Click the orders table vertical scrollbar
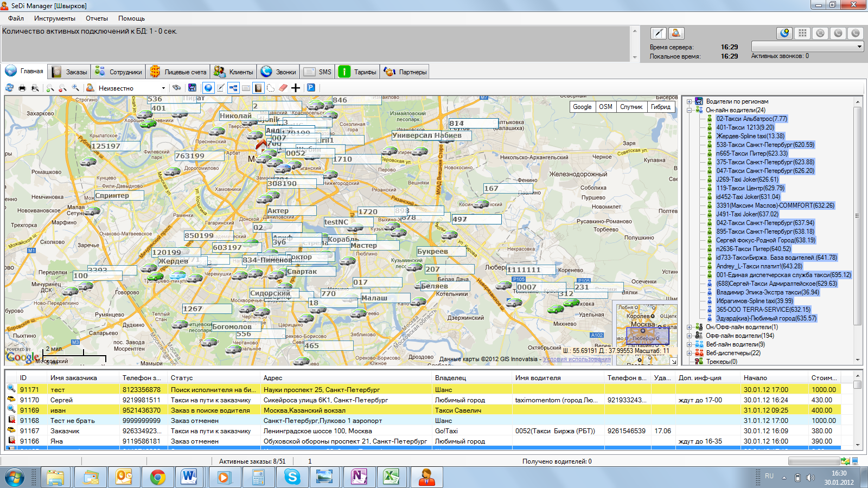868x488 pixels. click(857, 410)
